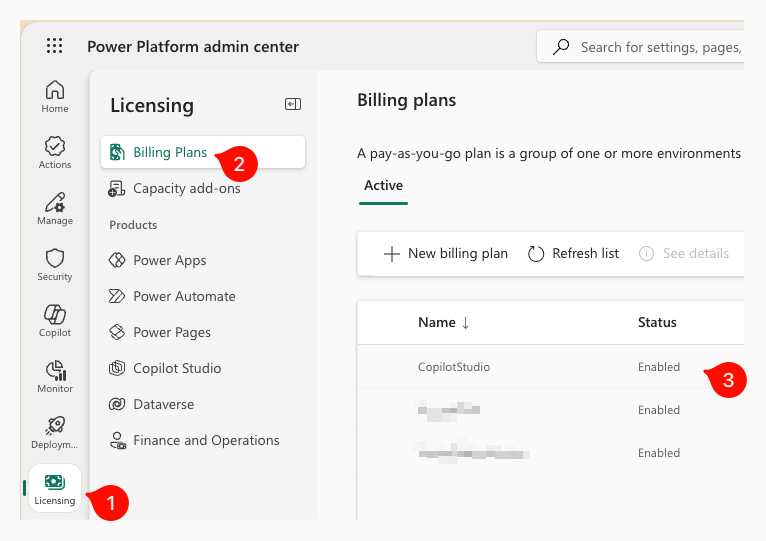Open the Security shield icon

pos(55,264)
